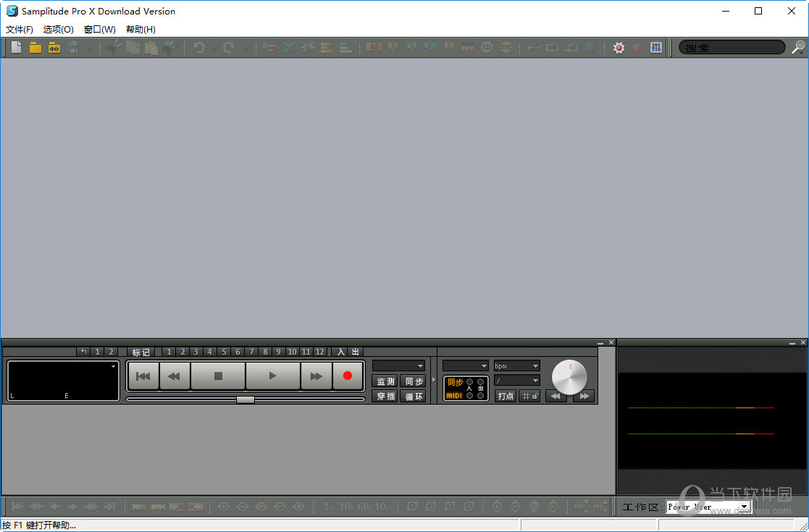Select marker number 9
The image size is (809, 532).
pyautogui.click(x=279, y=352)
